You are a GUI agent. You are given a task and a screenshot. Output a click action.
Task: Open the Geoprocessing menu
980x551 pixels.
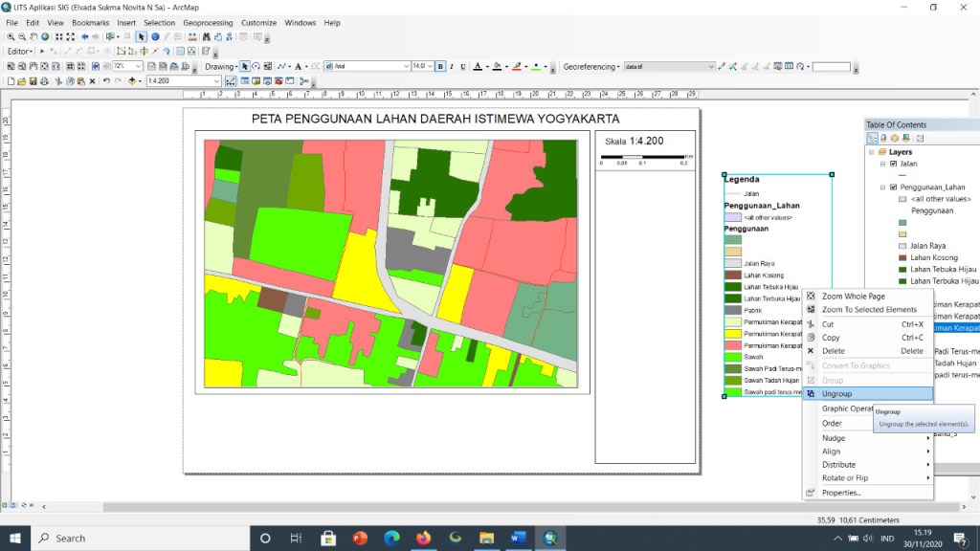[208, 23]
